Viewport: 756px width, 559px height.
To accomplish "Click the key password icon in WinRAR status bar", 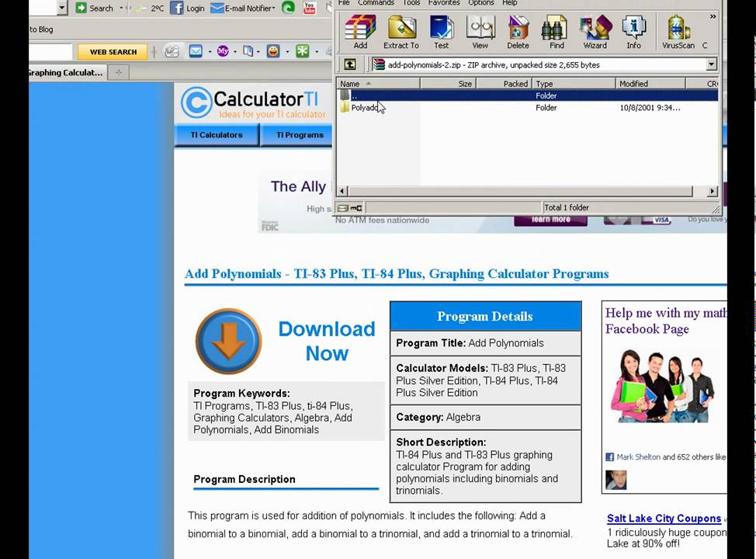I will point(356,208).
